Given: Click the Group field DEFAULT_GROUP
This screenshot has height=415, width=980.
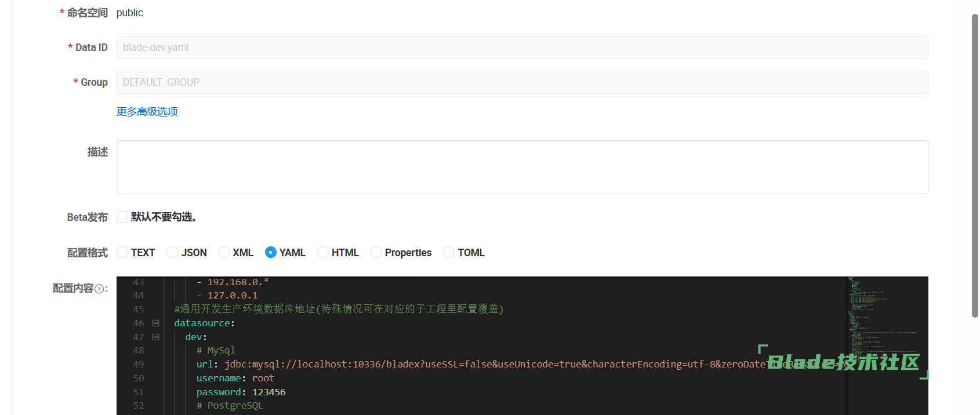Looking at the screenshot, I should click(x=522, y=82).
